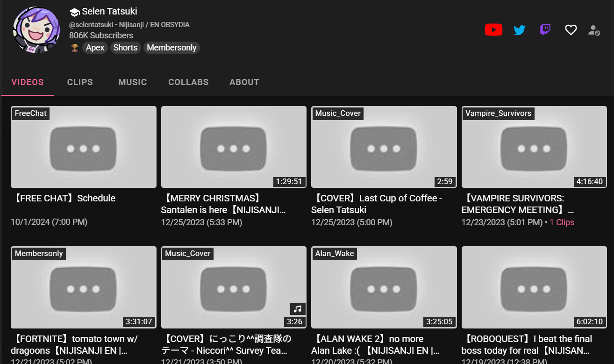The image size is (614, 364).
Task: Click the Selen Tatsuki channel name
Action: tap(109, 12)
